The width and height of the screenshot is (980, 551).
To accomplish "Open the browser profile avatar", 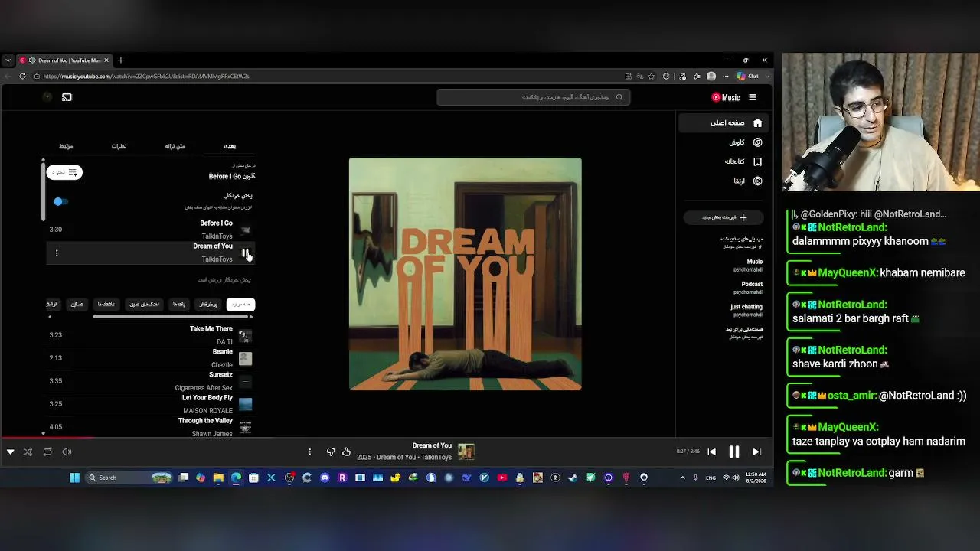I will (711, 77).
